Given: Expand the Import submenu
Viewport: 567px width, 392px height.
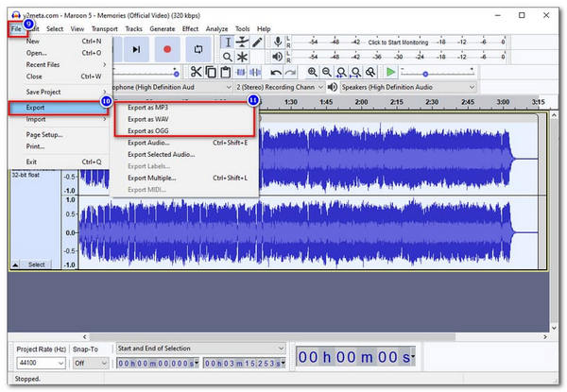Looking at the screenshot, I should 59,119.
